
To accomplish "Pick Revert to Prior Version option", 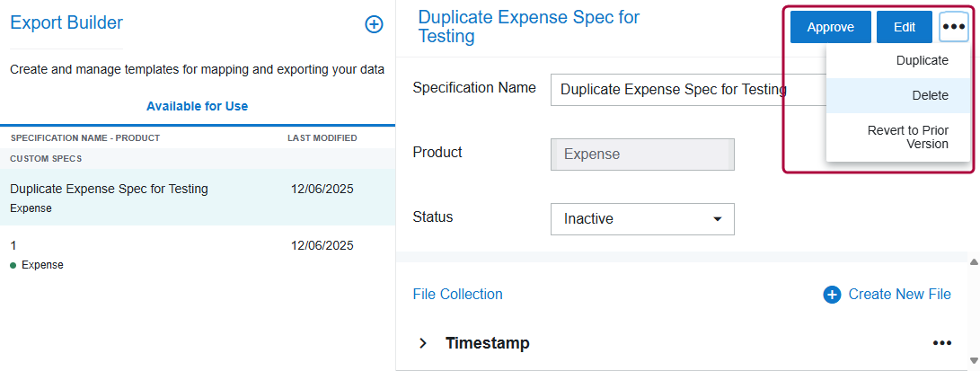I will pyautogui.click(x=907, y=137).
